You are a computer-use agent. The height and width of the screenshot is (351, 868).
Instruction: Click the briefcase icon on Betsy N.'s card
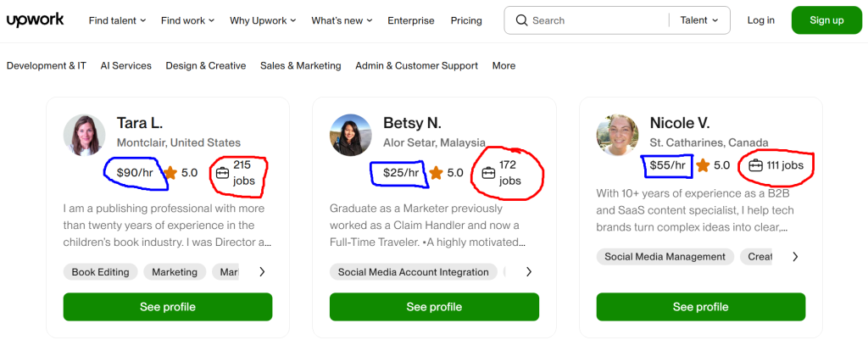click(489, 173)
